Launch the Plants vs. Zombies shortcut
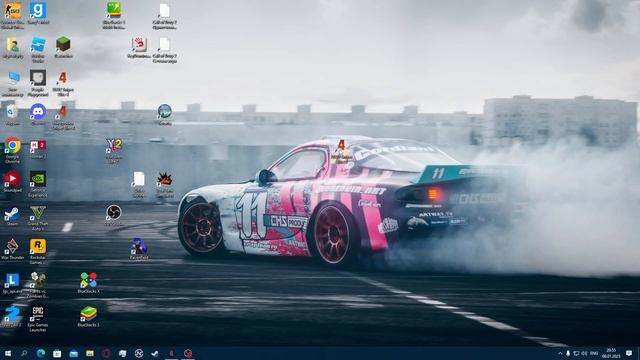The image size is (640, 360). coord(38,280)
